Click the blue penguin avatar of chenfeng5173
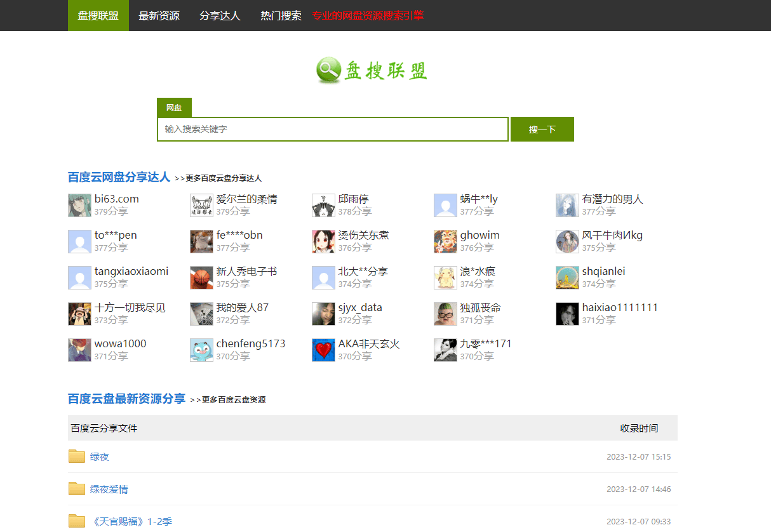 (201, 350)
